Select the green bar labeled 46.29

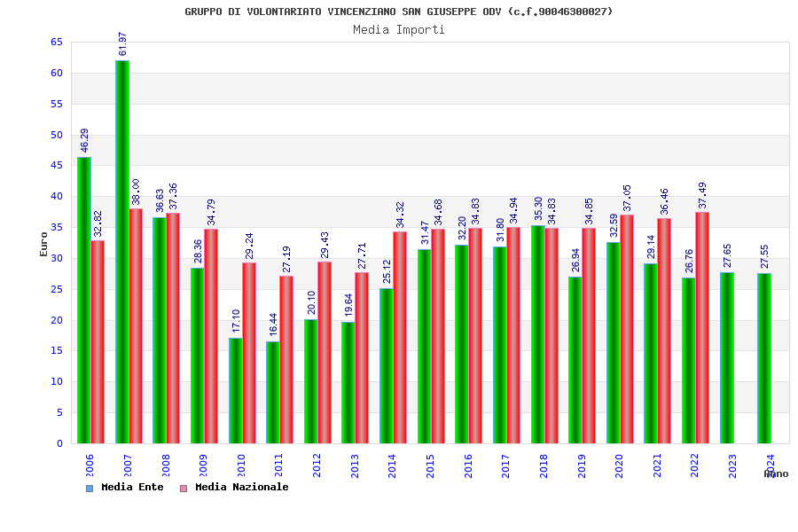coord(84,301)
